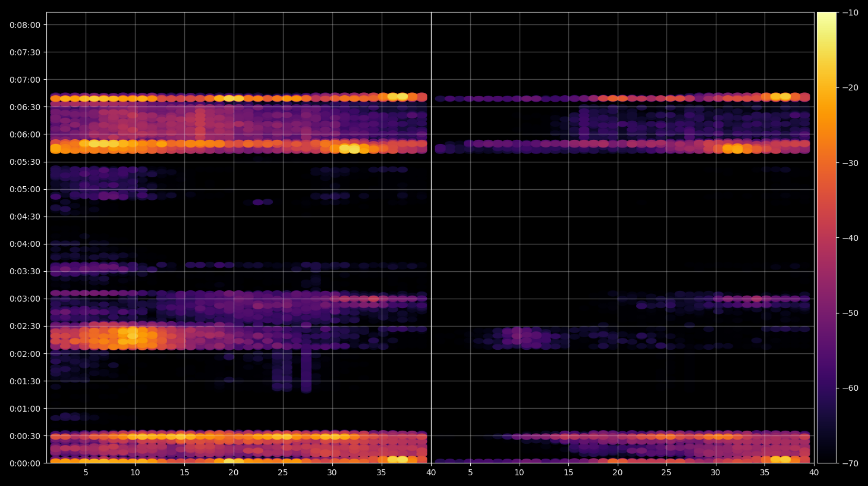
Task: Click the 0:05:30 time axis label
Action: tap(25, 162)
